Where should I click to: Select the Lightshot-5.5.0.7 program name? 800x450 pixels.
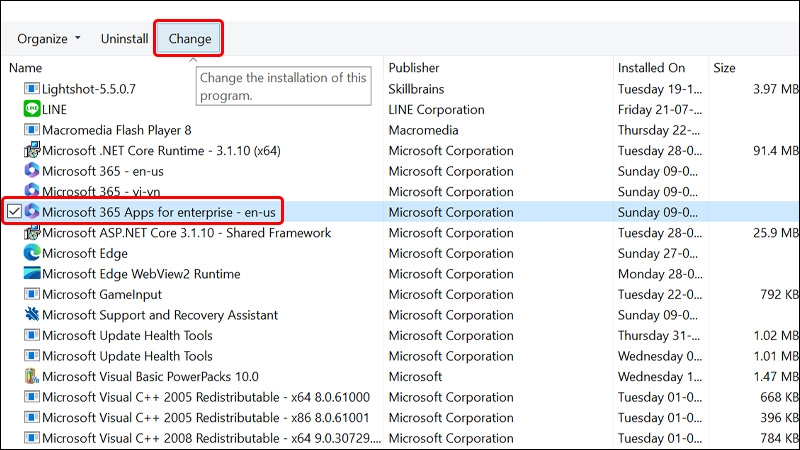(89, 89)
